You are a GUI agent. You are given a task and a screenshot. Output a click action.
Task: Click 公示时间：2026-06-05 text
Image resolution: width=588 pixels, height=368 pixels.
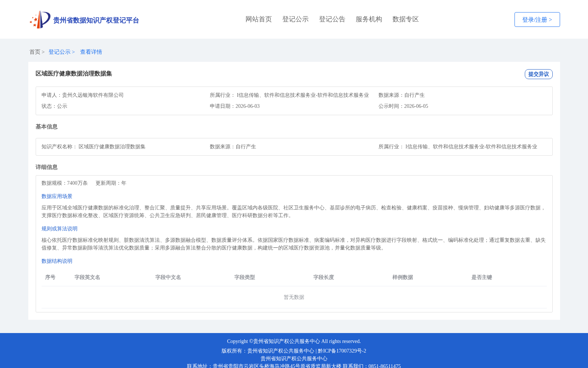(403, 106)
